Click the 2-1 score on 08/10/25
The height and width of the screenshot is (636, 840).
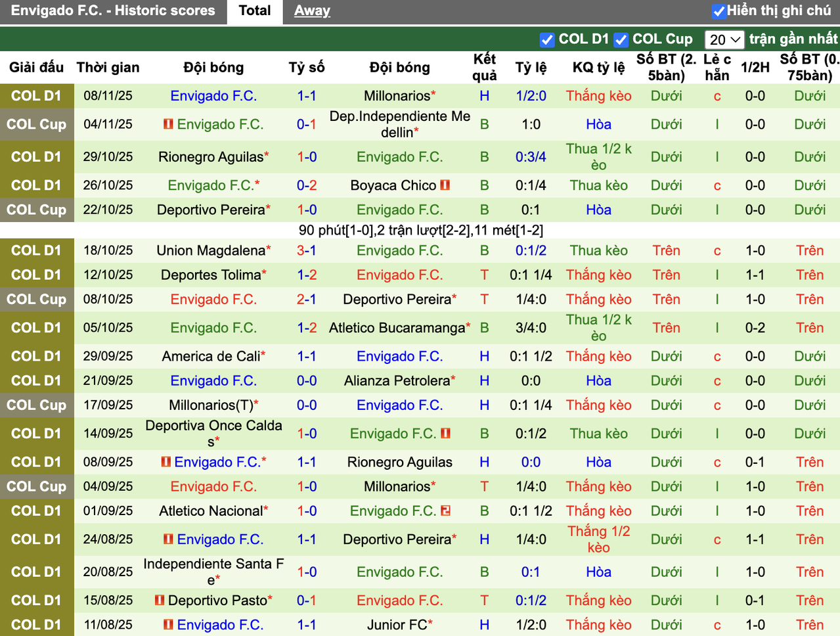(x=307, y=299)
